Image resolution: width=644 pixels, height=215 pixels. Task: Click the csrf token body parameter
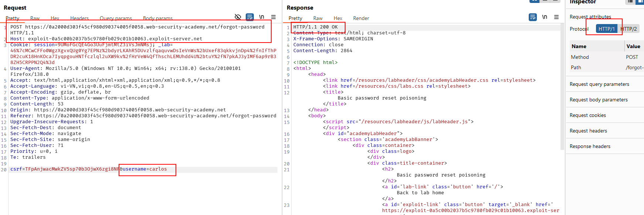pyautogui.click(x=65, y=169)
